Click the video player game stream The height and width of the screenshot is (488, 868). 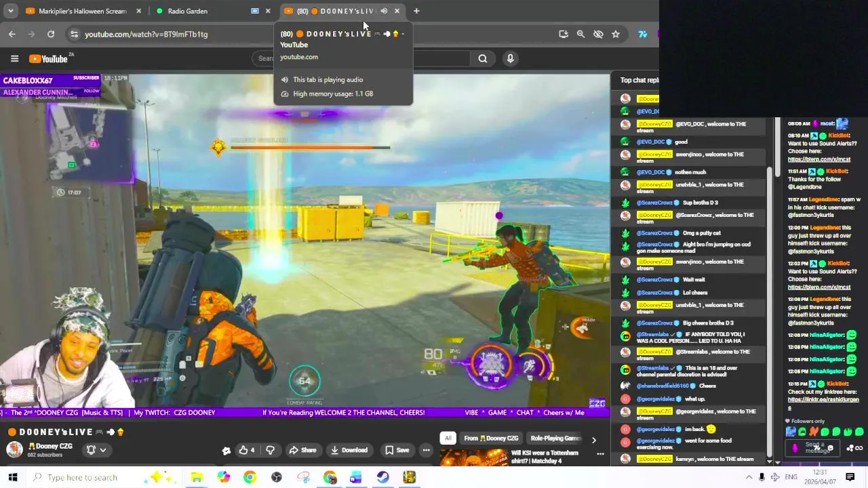coord(304,244)
